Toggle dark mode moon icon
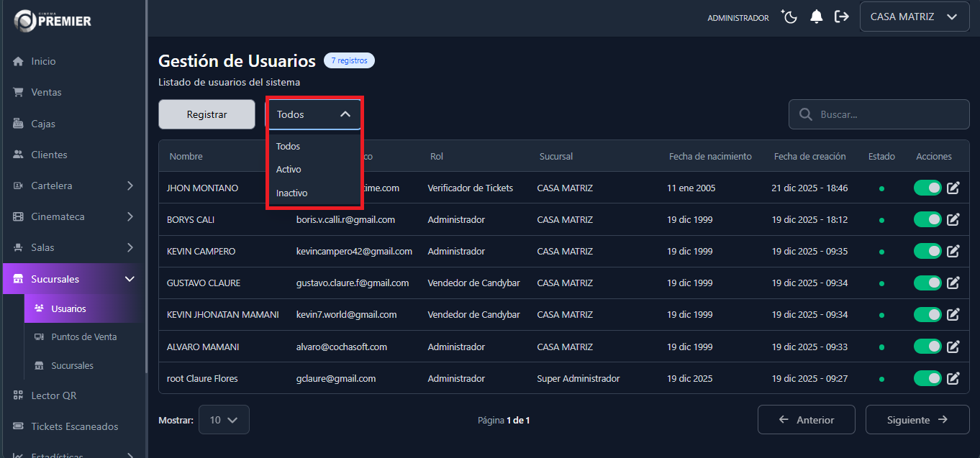This screenshot has height=458, width=980. point(789,17)
